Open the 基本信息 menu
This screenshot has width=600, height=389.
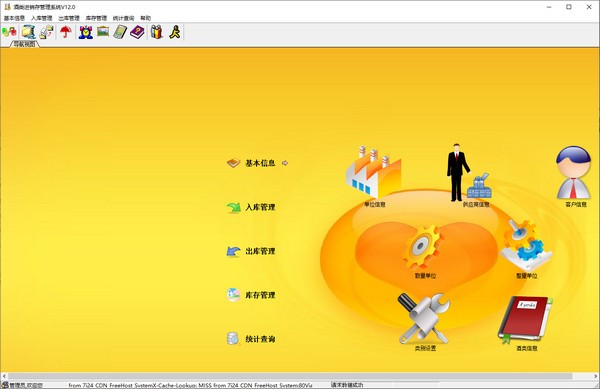[14, 18]
